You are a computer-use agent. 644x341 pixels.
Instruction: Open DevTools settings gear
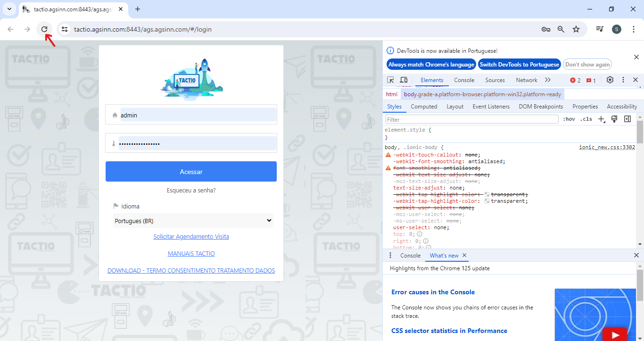610,80
